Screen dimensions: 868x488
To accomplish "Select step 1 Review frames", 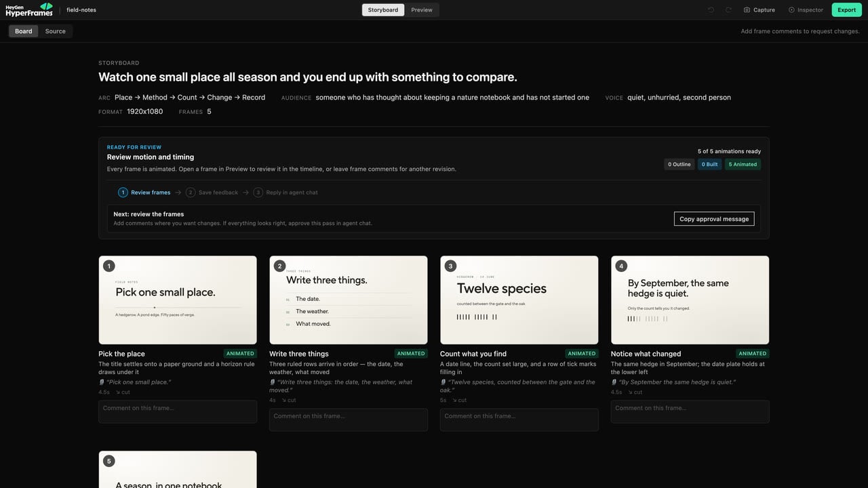I will 144,192.
